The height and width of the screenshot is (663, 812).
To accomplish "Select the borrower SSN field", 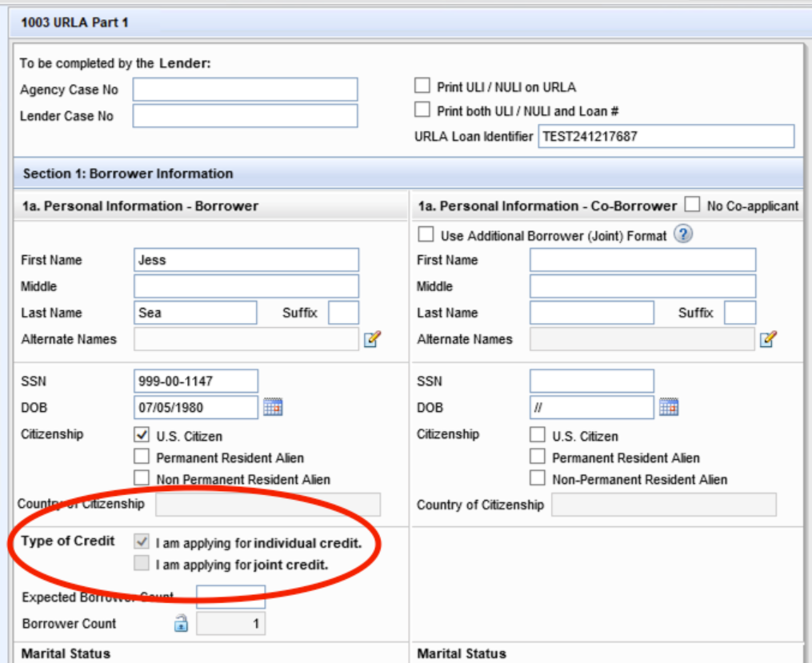I will tap(196, 381).
